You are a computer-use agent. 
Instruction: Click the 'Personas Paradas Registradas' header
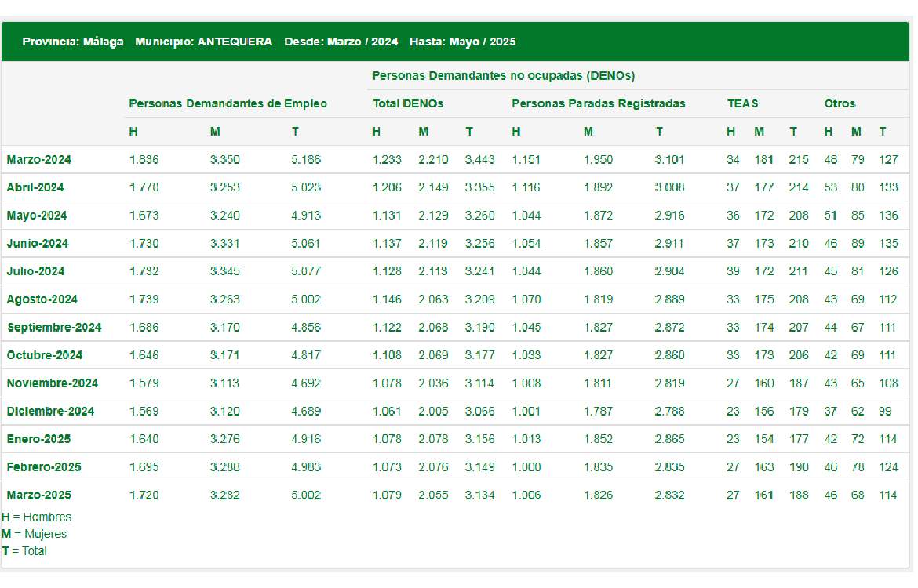(x=599, y=103)
